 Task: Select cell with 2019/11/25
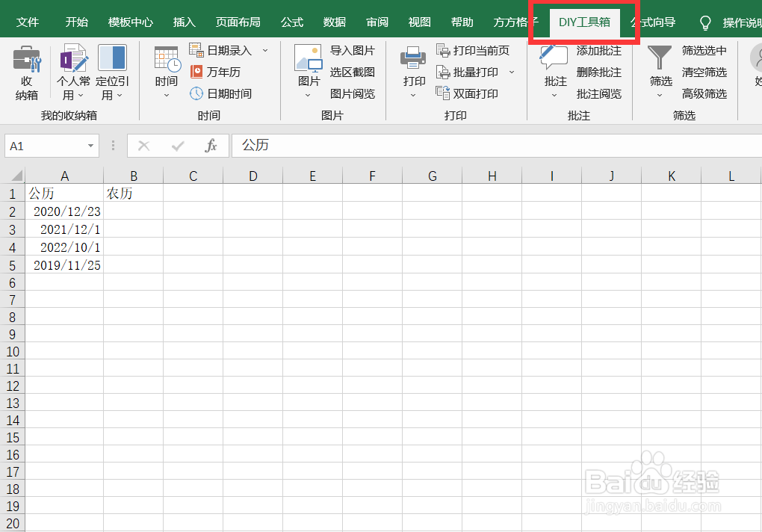64,265
